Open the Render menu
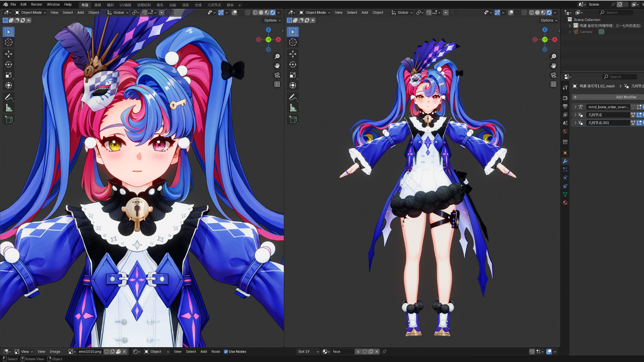Screen dimensions: 644x362 (x=36, y=4)
